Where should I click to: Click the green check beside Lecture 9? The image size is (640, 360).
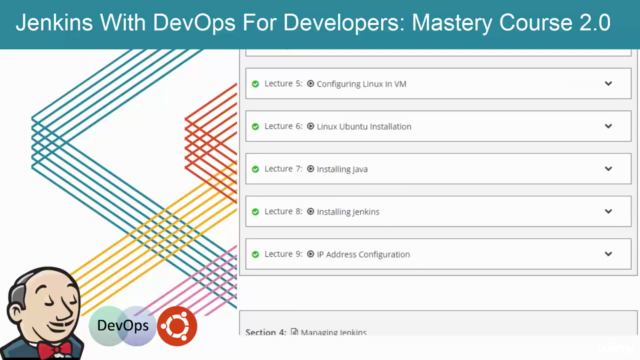pos(256,254)
